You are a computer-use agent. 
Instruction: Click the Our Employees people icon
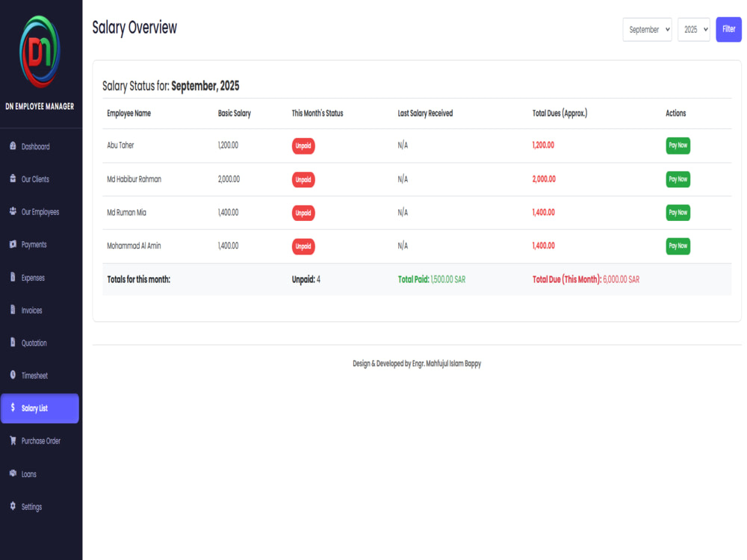pos(13,211)
